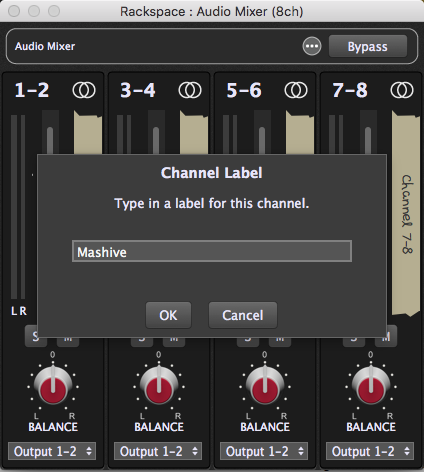The height and width of the screenshot is (472, 424).
Task: Click the label text field containing Mashive
Action: click(x=212, y=251)
